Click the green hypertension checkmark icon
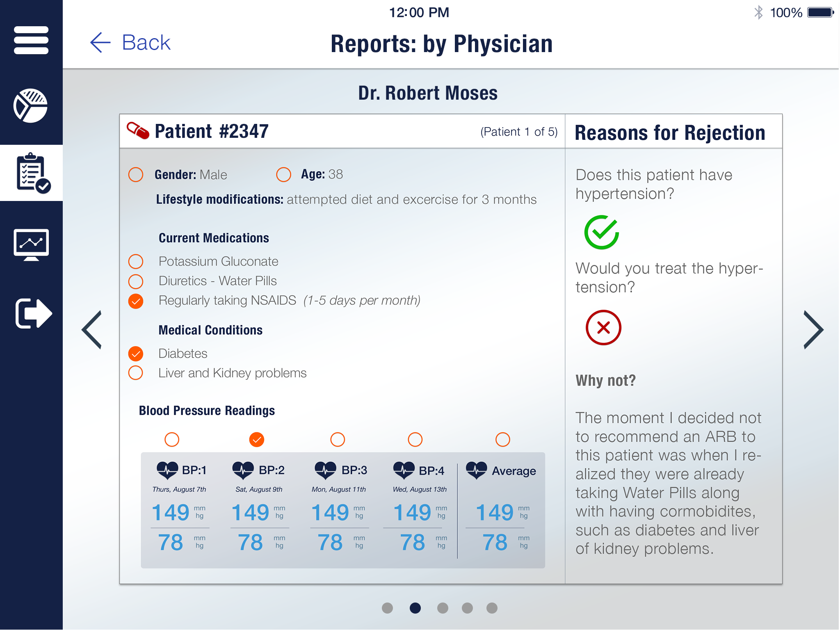Screen dimensions: 840x630 click(601, 232)
